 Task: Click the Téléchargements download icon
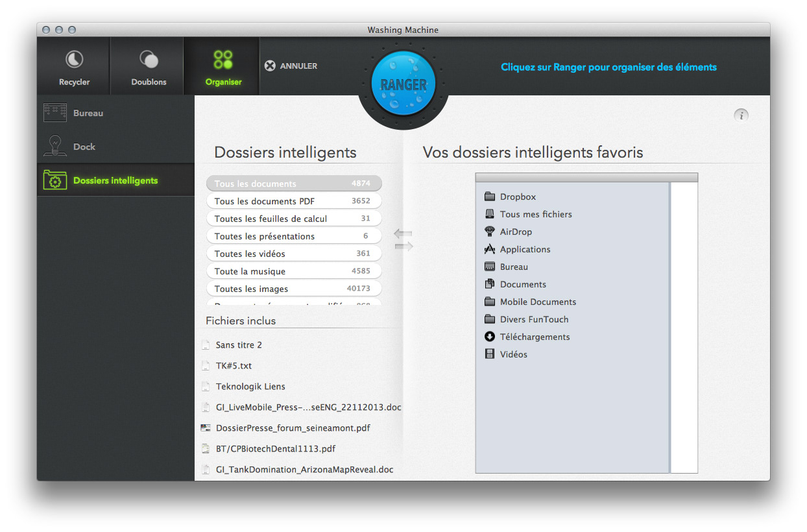coord(490,337)
